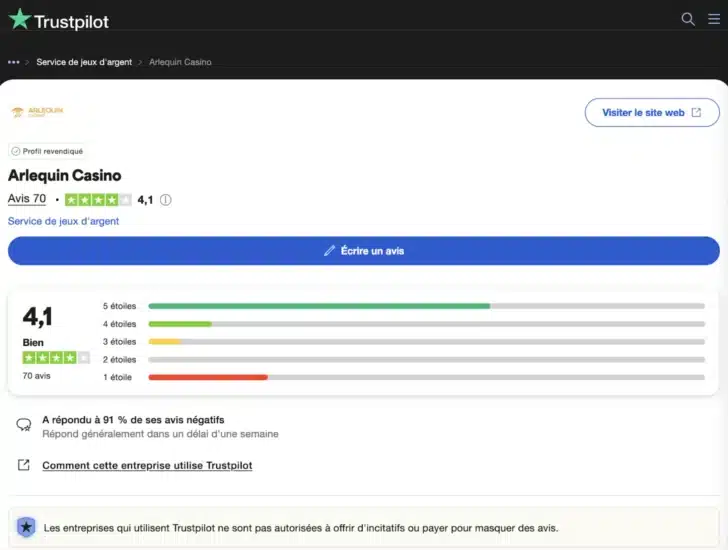This screenshot has width=728, height=550.
Task: Click the 'Écrire un avis' button
Action: [364, 251]
